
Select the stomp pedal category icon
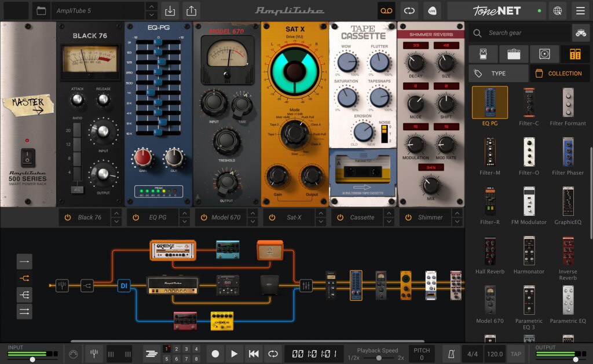coord(483,54)
